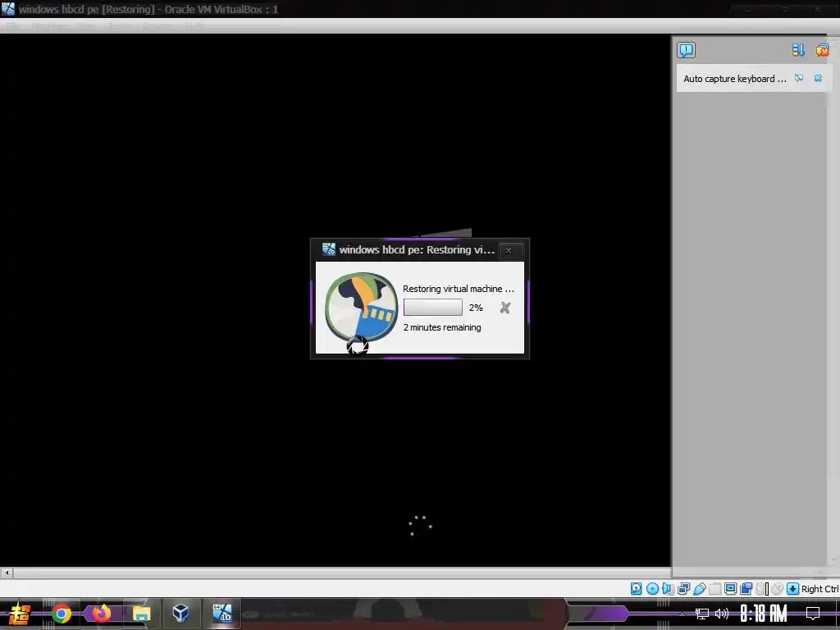The image size is (840, 630).
Task: Open VirtualBox Manager cube icon in taskbar
Action: click(180, 614)
